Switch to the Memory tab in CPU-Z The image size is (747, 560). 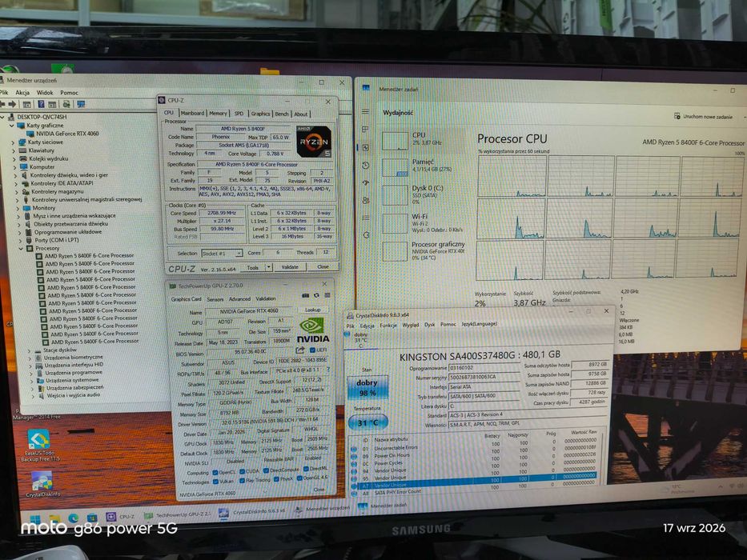(218, 114)
